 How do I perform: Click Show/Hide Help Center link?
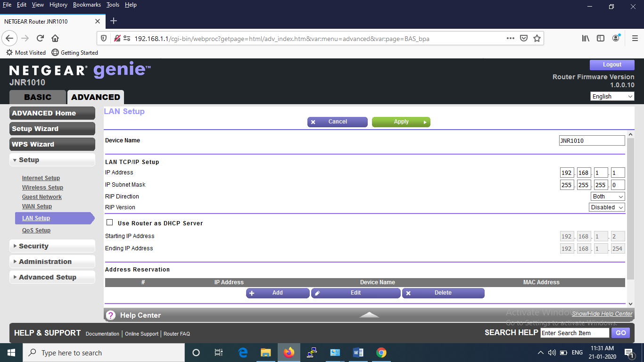[x=602, y=314]
